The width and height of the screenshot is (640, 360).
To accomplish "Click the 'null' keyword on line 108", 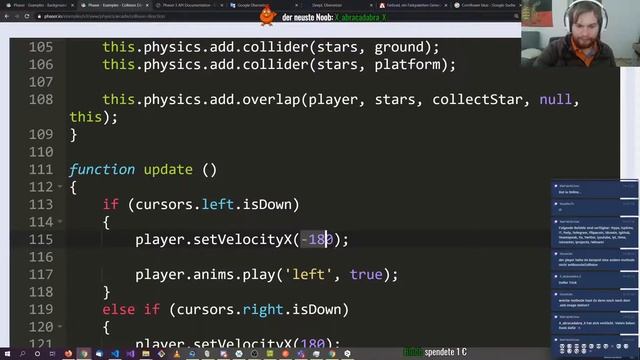I will click(556, 99).
